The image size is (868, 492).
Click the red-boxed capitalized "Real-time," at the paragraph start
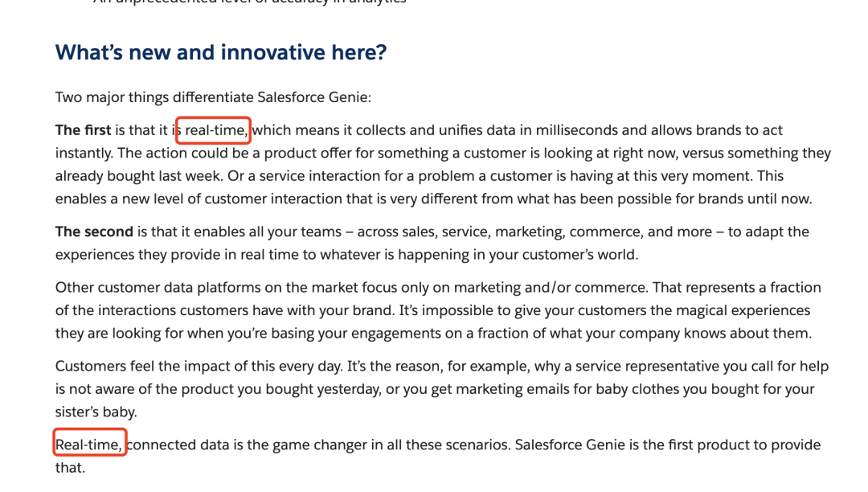[x=89, y=445]
